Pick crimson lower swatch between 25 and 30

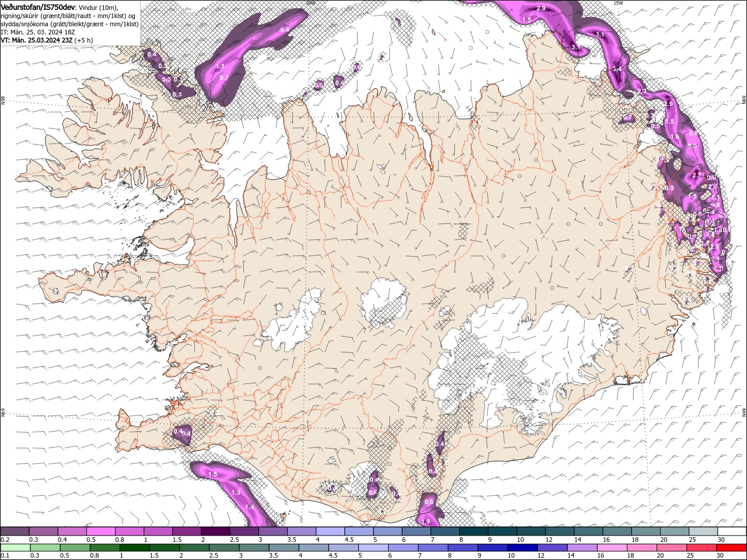pos(703,548)
